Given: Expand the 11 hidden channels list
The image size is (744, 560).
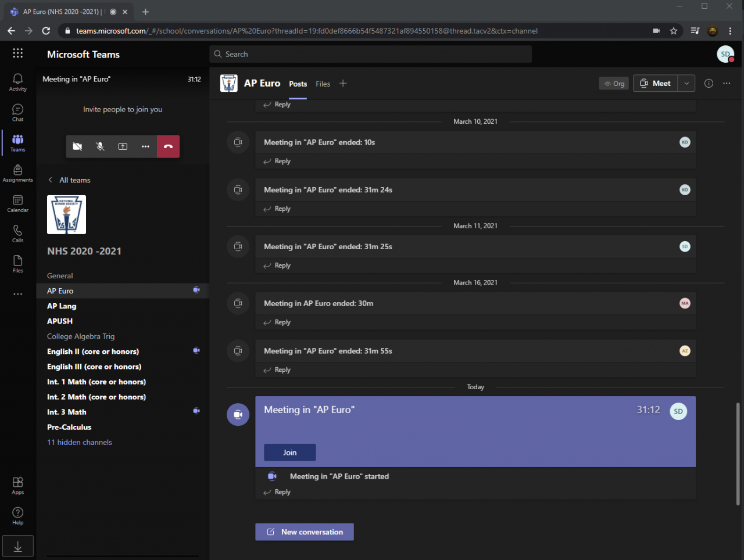Looking at the screenshot, I should [x=80, y=442].
